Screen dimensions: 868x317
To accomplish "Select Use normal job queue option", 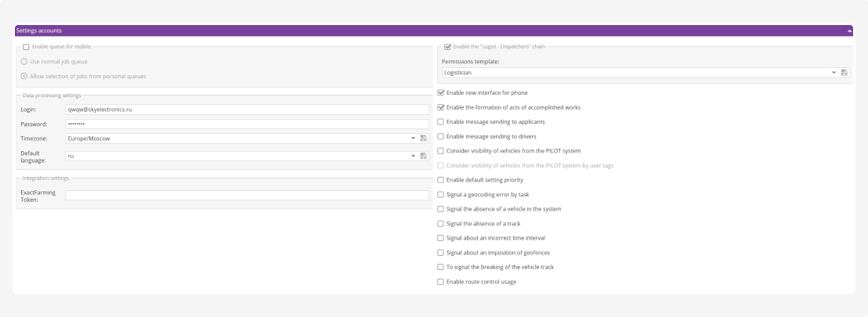I will coord(24,61).
